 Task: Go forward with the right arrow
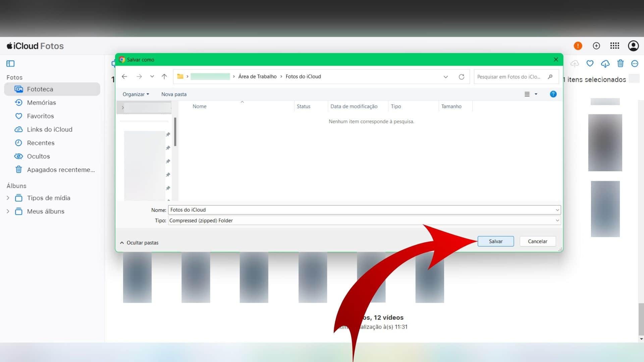pyautogui.click(x=139, y=76)
